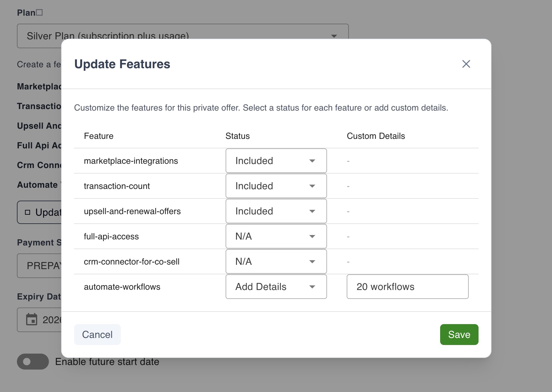Cancel the feature customization

click(x=97, y=335)
